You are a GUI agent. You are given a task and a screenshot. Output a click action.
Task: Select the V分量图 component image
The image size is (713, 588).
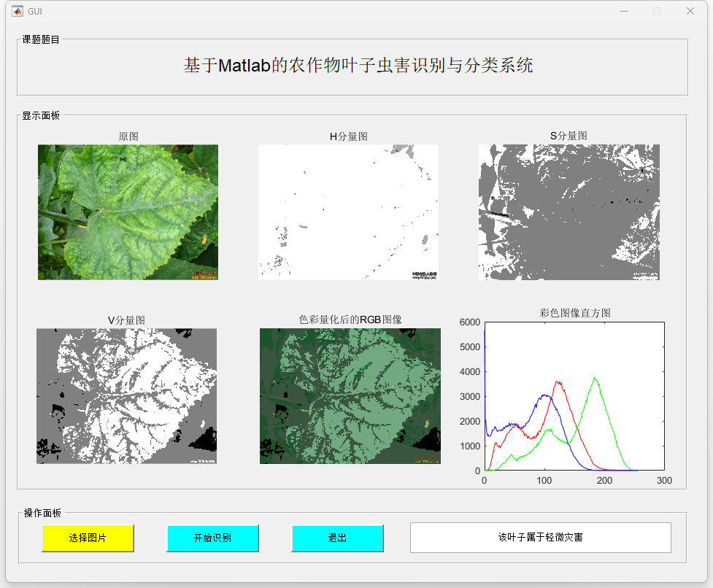point(127,395)
